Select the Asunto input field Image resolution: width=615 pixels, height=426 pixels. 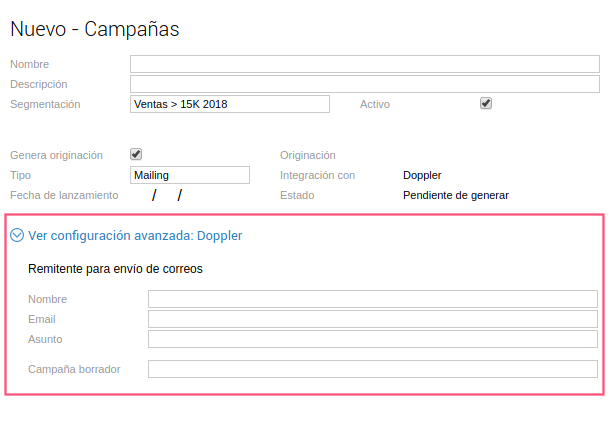[372, 339]
